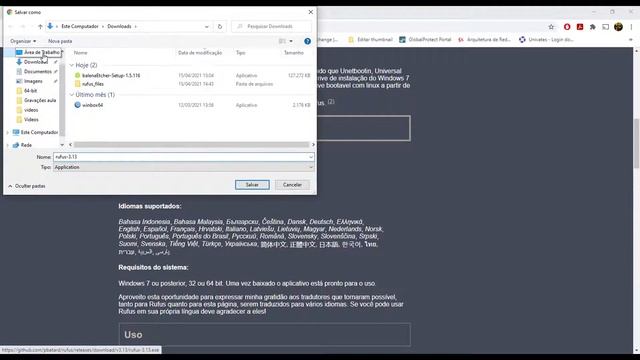Select the winbox64 application icon

click(x=78, y=105)
